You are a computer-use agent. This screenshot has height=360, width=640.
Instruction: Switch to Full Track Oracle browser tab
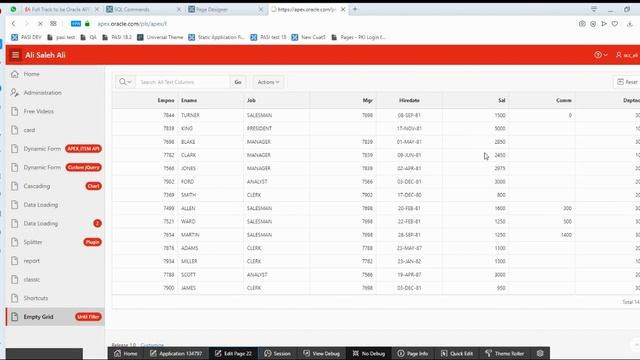[61, 9]
